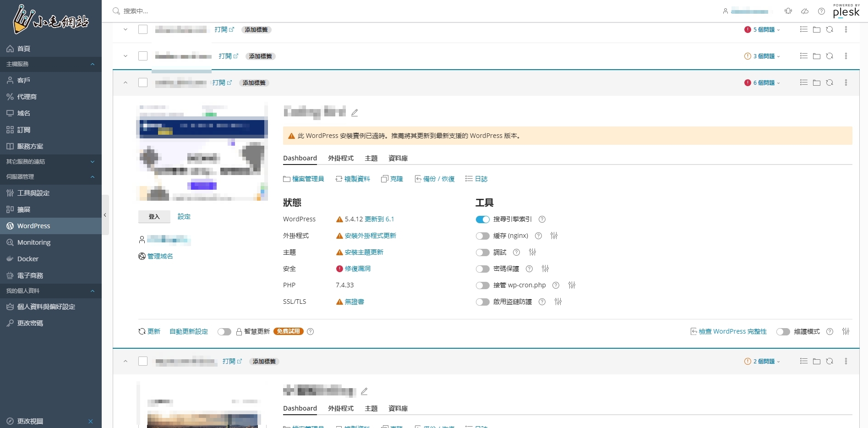Open the 維護模式 settings sliders icon
868x428 pixels.
[846, 332]
